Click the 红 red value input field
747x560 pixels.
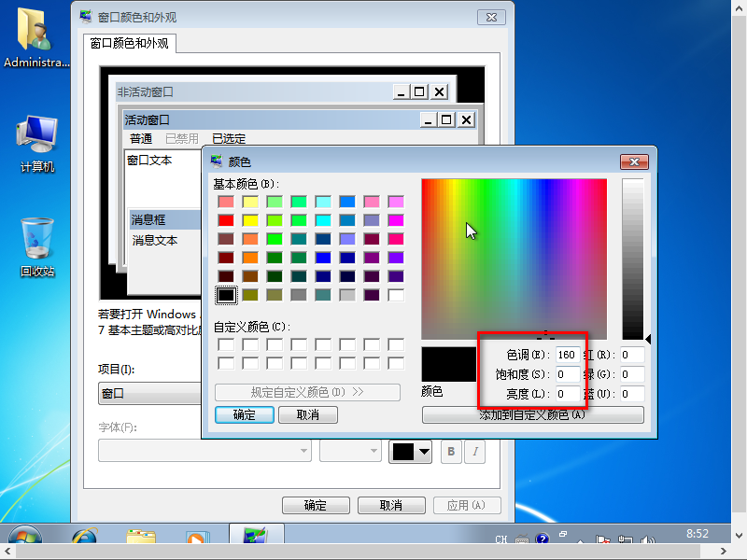(632, 355)
